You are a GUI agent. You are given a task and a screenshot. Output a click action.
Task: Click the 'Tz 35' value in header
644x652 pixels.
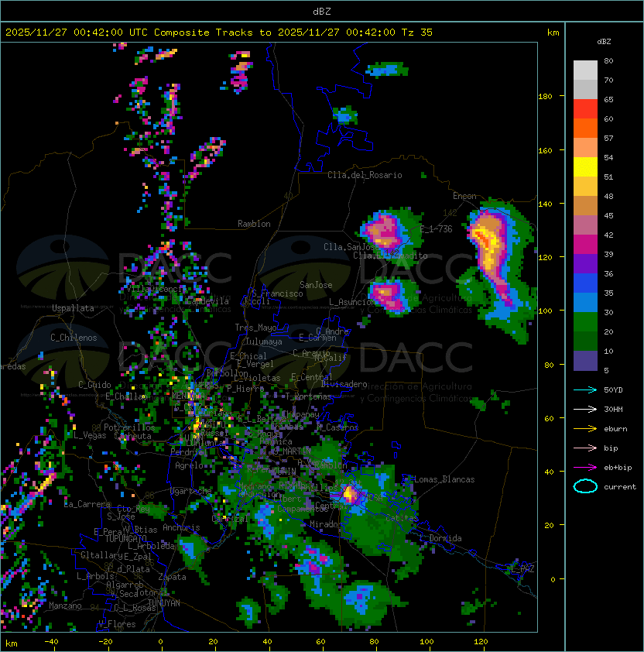tap(417, 33)
